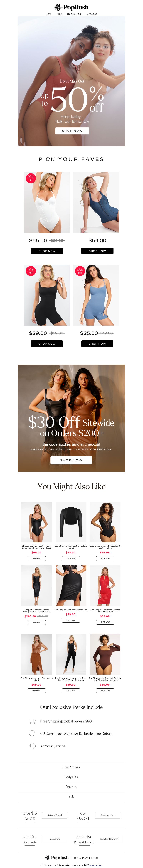Click Shop Now under the $54.00 blue bodysuit
The height and width of the screenshot is (868, 143).
[x=97, y=251]
